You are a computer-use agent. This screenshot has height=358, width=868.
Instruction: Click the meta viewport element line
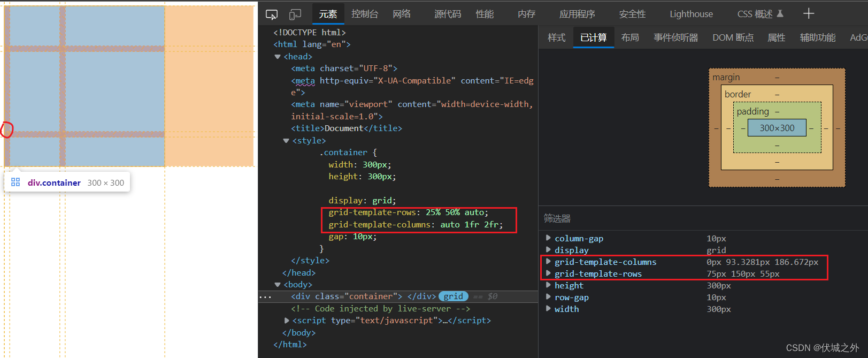[x=412, y=110]
